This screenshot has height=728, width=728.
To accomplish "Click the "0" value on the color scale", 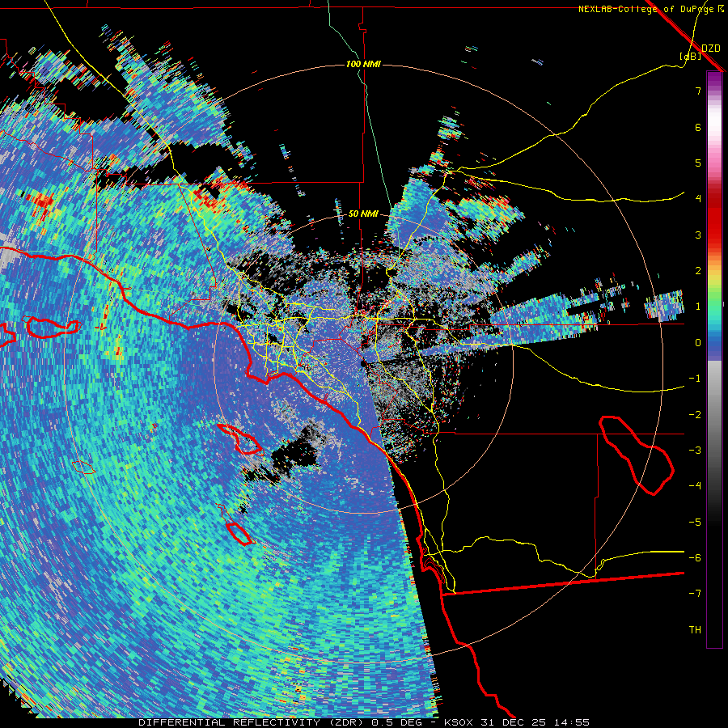I will (698, 343).
